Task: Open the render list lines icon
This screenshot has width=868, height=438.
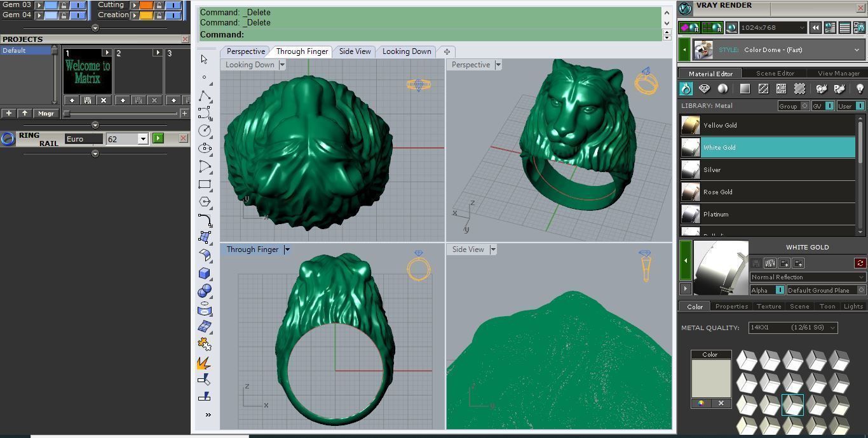Action: pyautogui.click(x=844, y=27)
